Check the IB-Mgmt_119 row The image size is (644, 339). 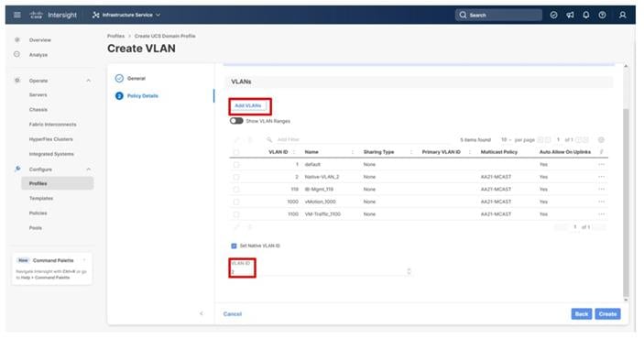[x=236, y=190]
